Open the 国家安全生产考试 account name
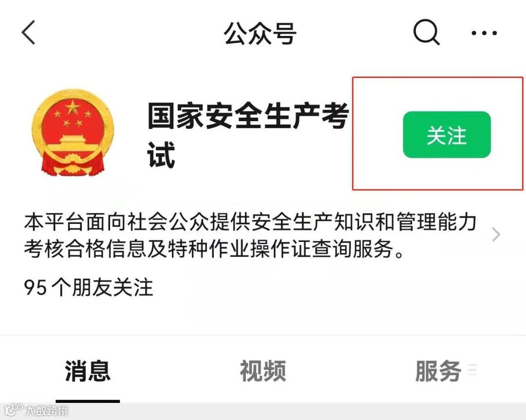The height and width of the screenshot is (420, 526). tap(248, 135)
